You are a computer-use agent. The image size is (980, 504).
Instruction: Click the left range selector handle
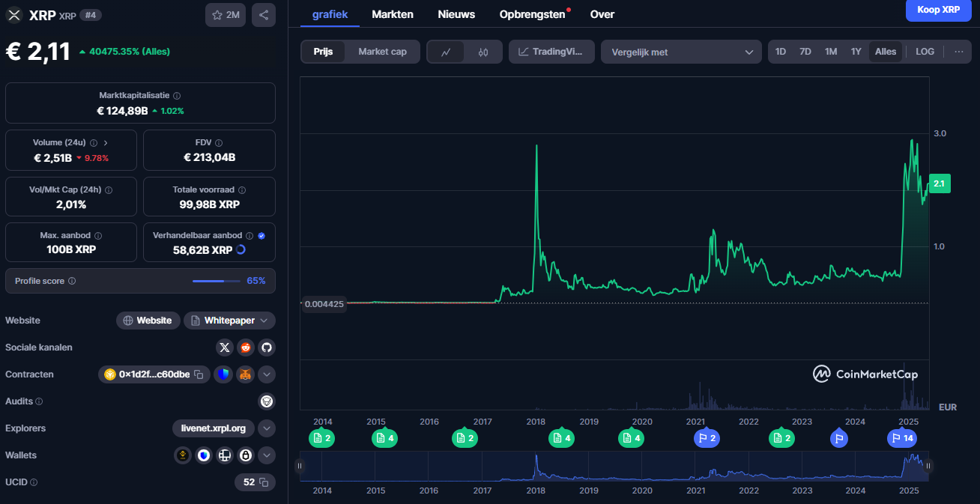300,466
